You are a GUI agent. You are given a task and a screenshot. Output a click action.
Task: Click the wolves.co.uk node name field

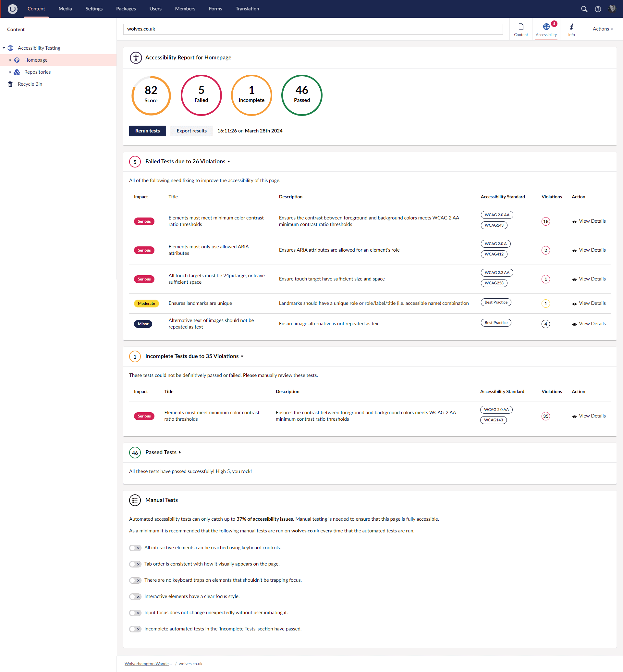[x=312, y=29]
